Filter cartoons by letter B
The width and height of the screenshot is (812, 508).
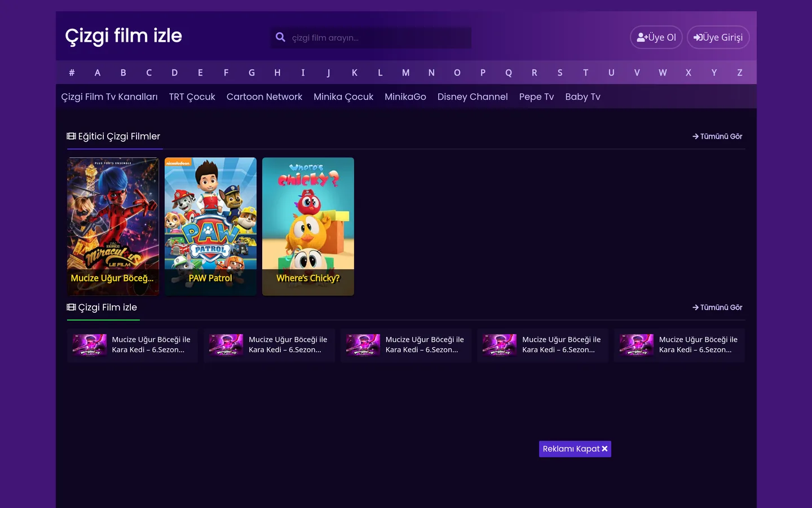pyautogui.click(x=123, y=72)
